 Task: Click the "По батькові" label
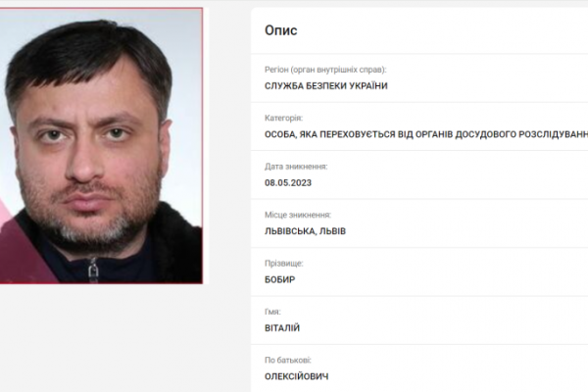(x=288, y=360)
